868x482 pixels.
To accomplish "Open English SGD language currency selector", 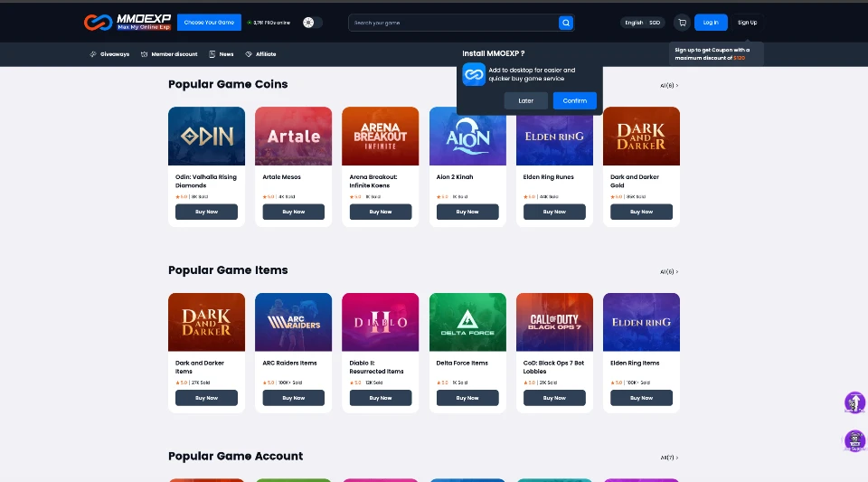I will click(642, 23).
